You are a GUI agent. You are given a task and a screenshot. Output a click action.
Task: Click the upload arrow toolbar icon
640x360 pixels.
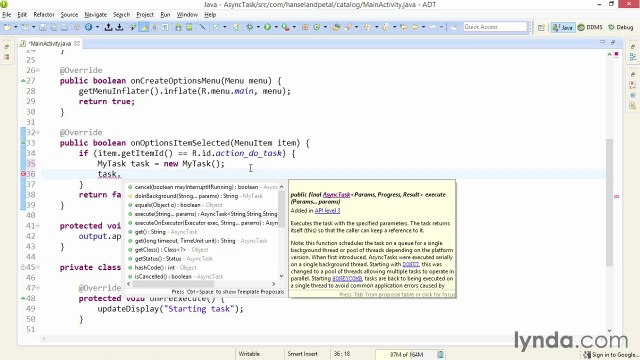click(108, 27)
